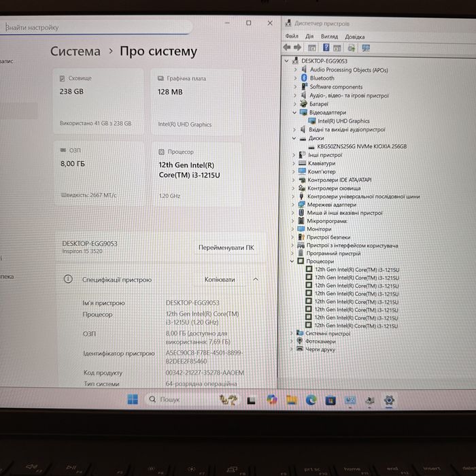Screen dimensions: 476x476
Task: Select the Батареї battery icon
Action: click(303, 104)
